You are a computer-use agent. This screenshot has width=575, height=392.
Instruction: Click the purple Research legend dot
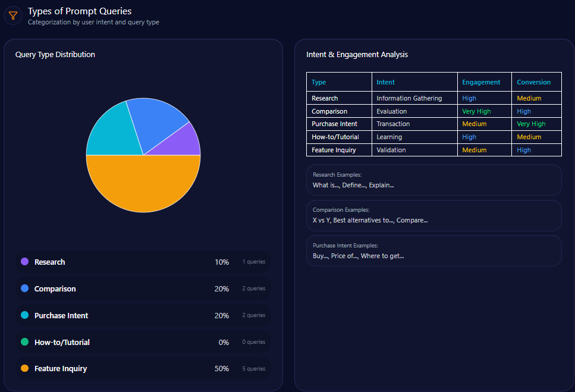pyautogui.click(x=24, y=262)
